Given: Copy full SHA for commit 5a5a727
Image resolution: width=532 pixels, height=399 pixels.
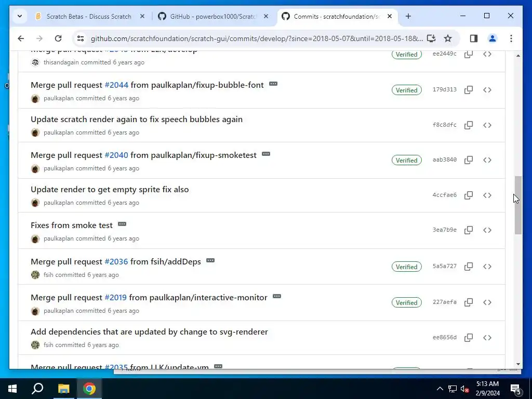Looking at the screenshot, I should tap(469, 267).
